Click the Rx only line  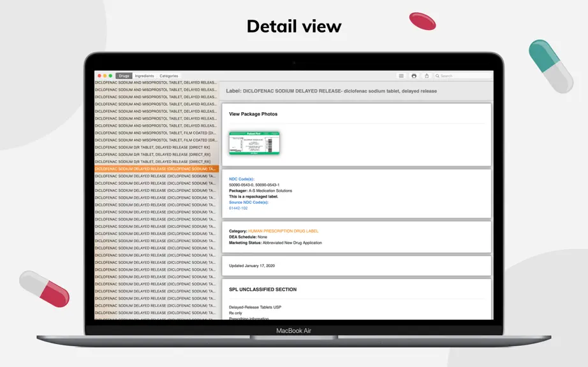(x=235, y=313)
